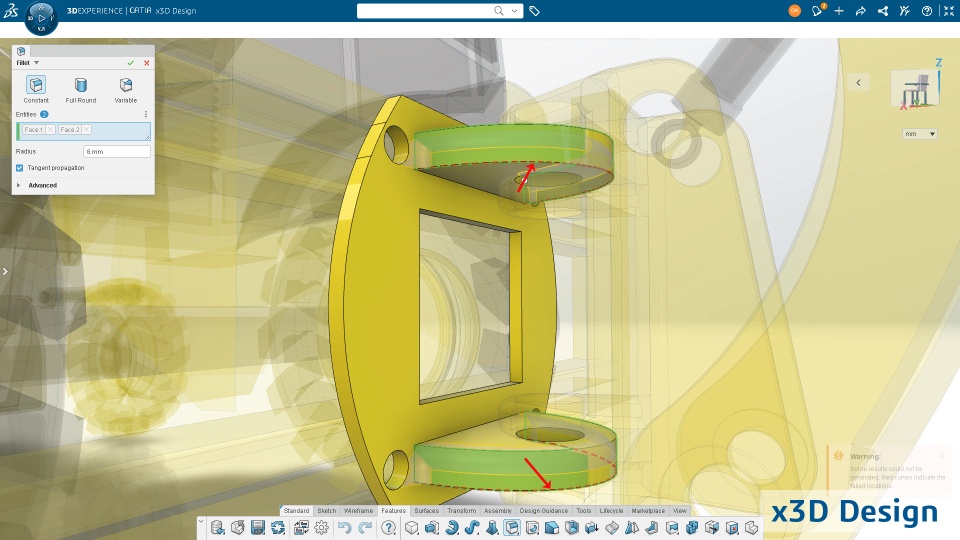Screen dimensions: 960x540
Task: Open the mm units dropdown
Action: tap(920, 134)
